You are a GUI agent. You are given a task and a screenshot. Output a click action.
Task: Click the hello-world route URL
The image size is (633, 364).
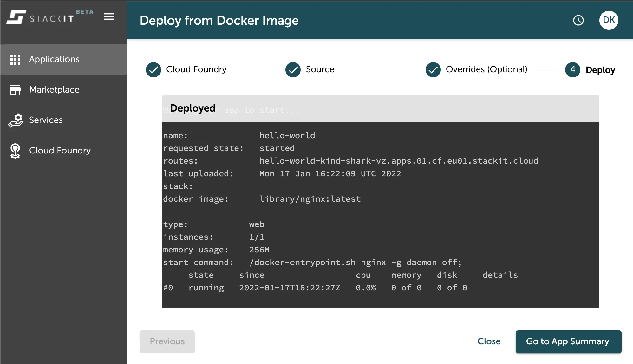click(x=399, y=161)
